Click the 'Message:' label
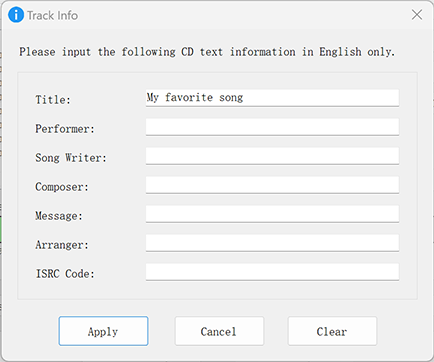The image size is (434, 362). 59,216
